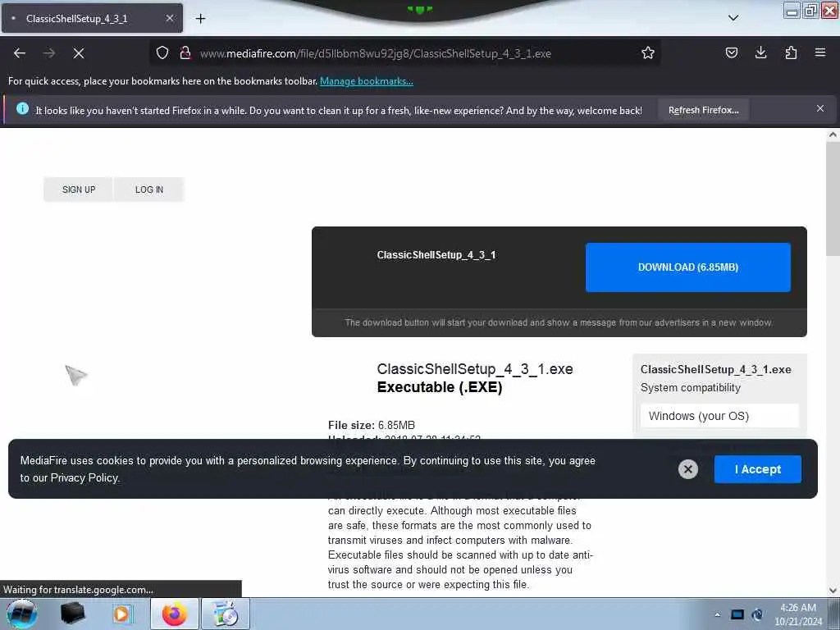Image resolution: width=840 pixels, height=630 pixels.
Task: Expand the list all tabs chevron
Action: (x=733, y=18)
